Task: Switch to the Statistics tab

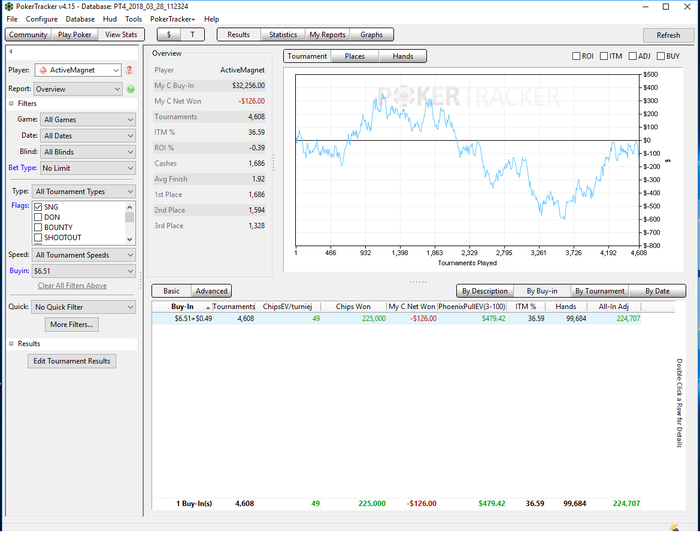Action: pyautogui.click(x=283, y=34)
